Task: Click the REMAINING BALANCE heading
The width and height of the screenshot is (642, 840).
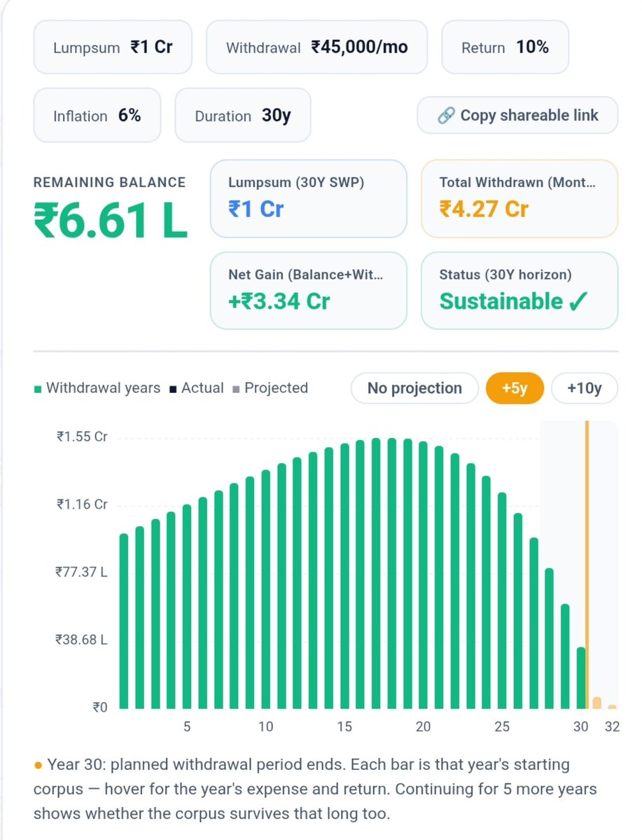Action: 109,182
